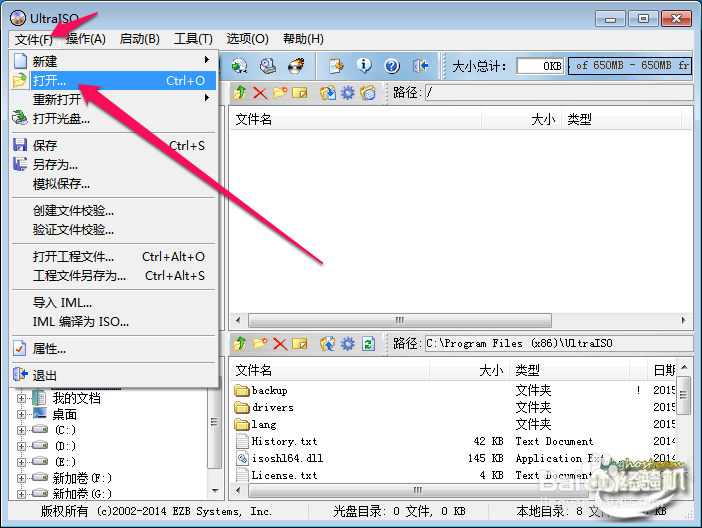Click the up-folder arrow in the upper pane
Screen dimensions: 702x528
coord(240,93)
